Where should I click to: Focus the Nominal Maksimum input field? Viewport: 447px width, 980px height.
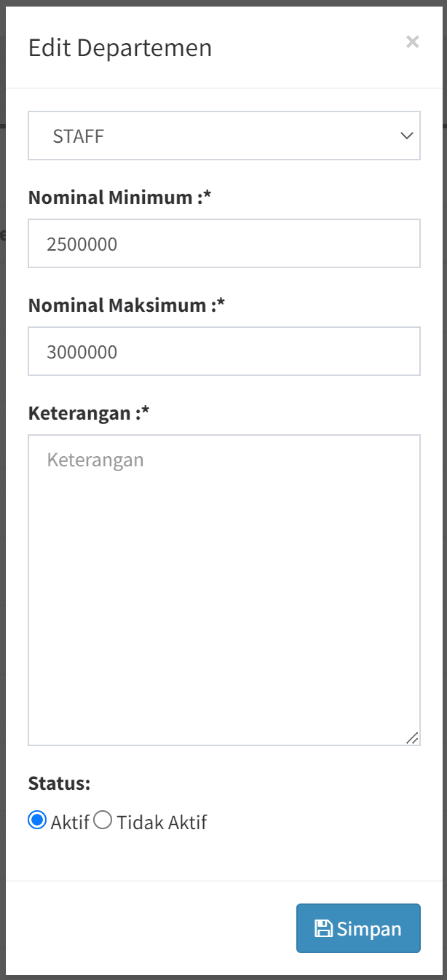click(223, 352)
